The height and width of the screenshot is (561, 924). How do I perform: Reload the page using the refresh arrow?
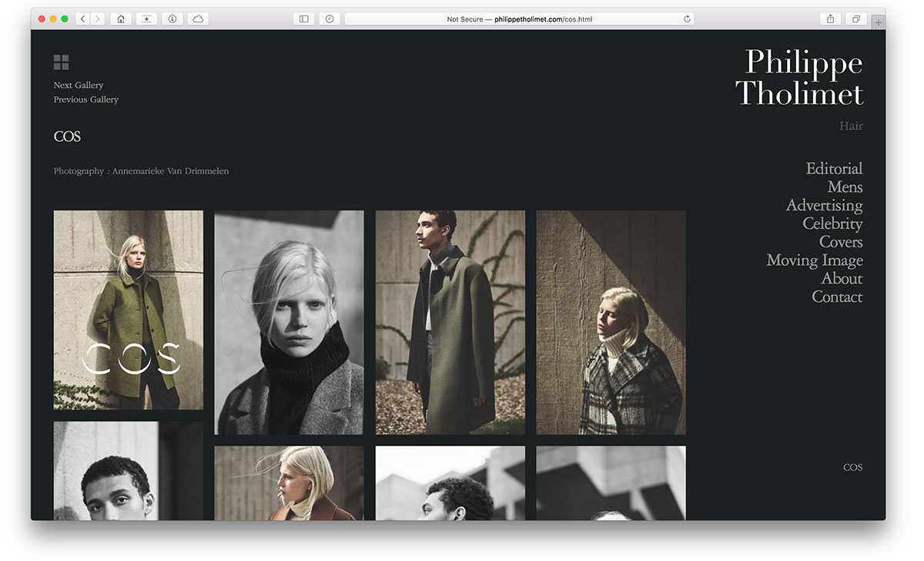click(687, 18)
